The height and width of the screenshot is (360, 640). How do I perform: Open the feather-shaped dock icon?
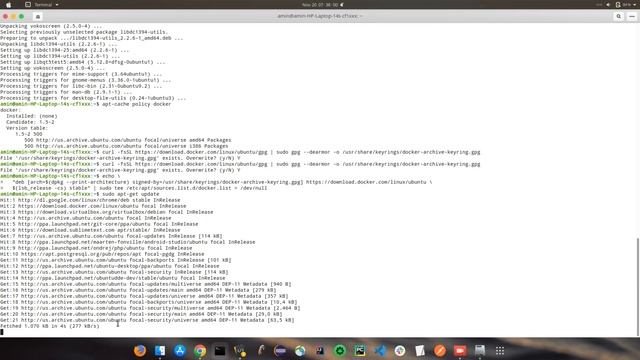pos(260,351)
